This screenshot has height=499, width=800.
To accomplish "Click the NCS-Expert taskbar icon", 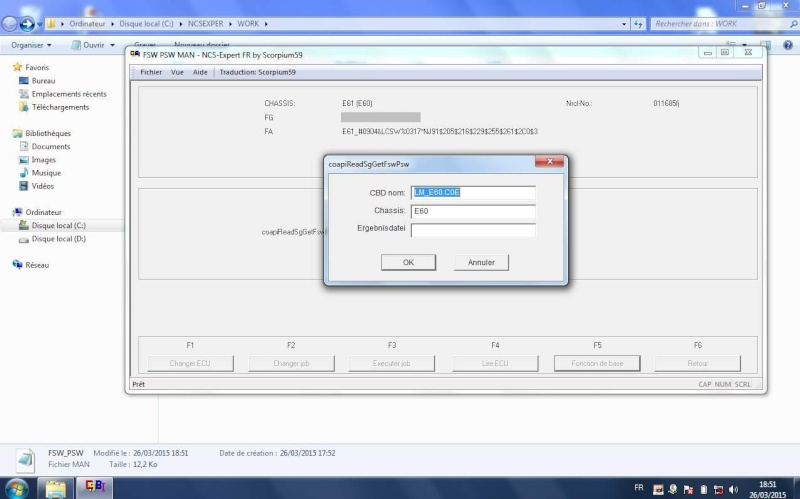I will pyautogui.click(x=94, y=488).
